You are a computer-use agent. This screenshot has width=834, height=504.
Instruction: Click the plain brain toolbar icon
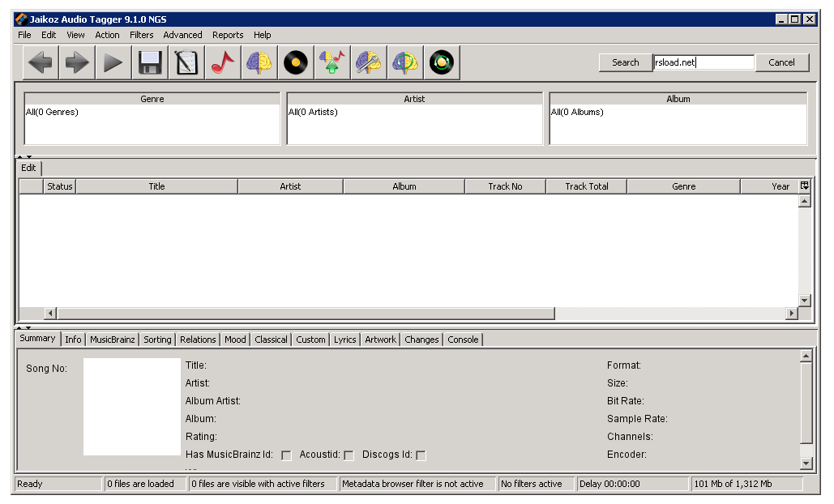point(259,62)
